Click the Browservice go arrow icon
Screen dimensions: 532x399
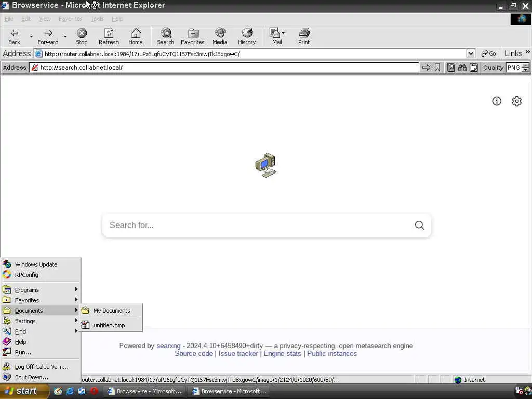tap(426, 68)
